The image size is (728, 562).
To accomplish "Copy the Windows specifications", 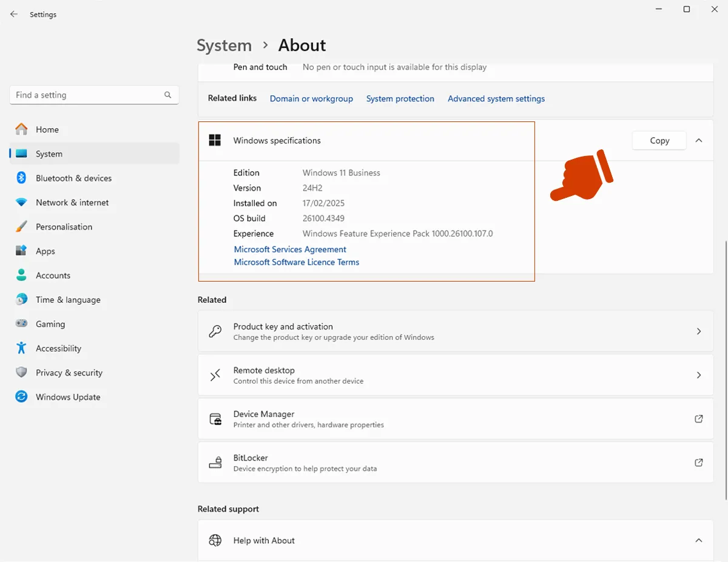I will click(659, 140).
